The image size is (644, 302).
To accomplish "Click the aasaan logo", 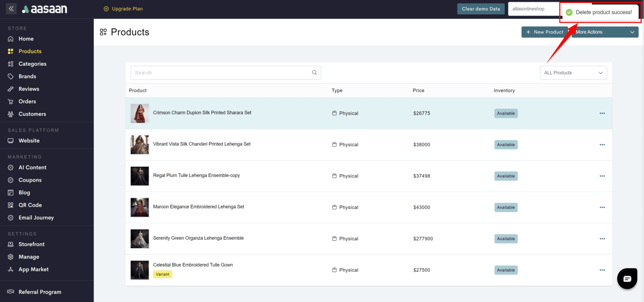I will (x=45, y=9).
